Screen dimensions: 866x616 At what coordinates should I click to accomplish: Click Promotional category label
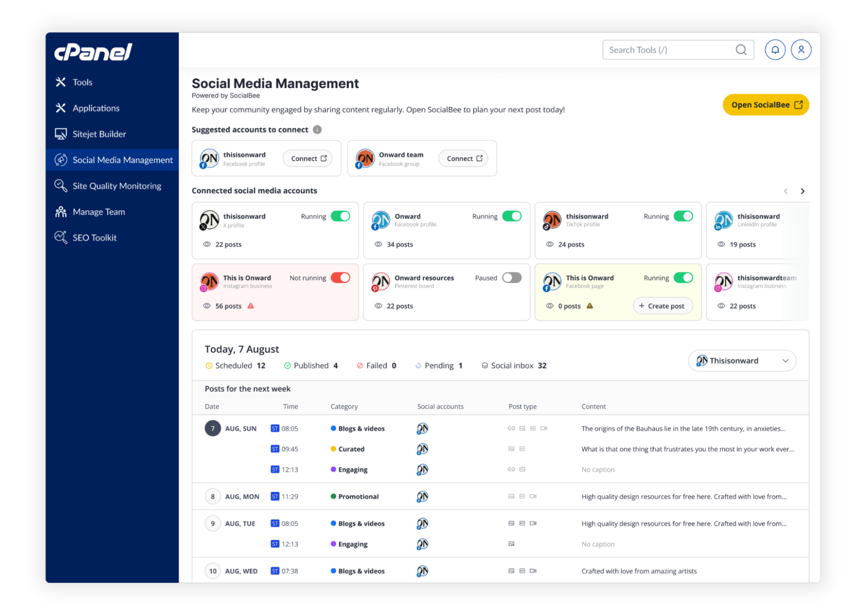[358, 496]
